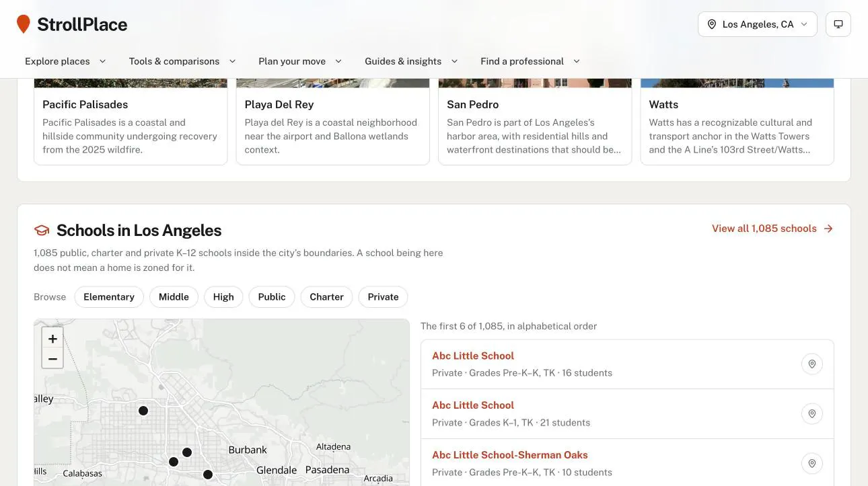Zoom in on the schools map

tap(52, 338)
